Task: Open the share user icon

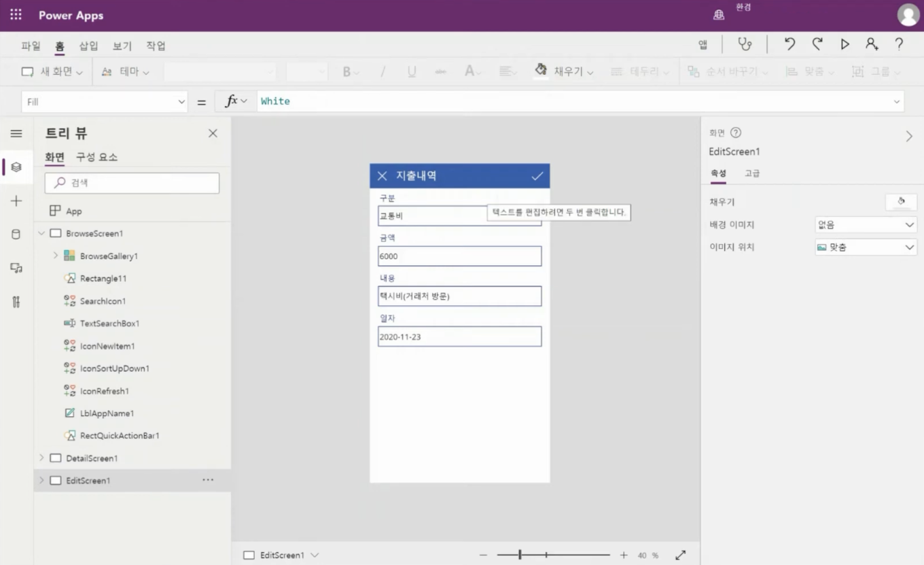Action: pos(872,44)
